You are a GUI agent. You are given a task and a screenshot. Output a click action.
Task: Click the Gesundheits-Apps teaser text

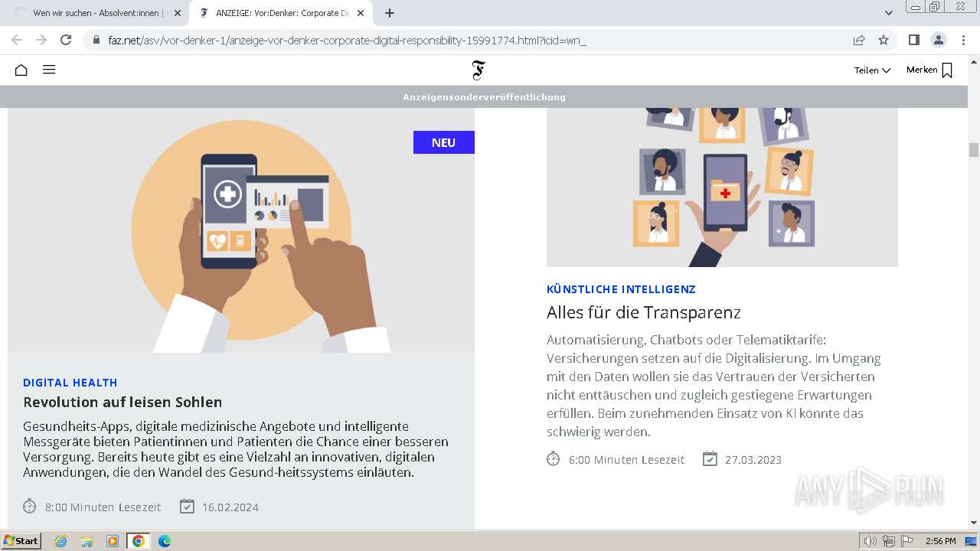click(x=236, y=449)
